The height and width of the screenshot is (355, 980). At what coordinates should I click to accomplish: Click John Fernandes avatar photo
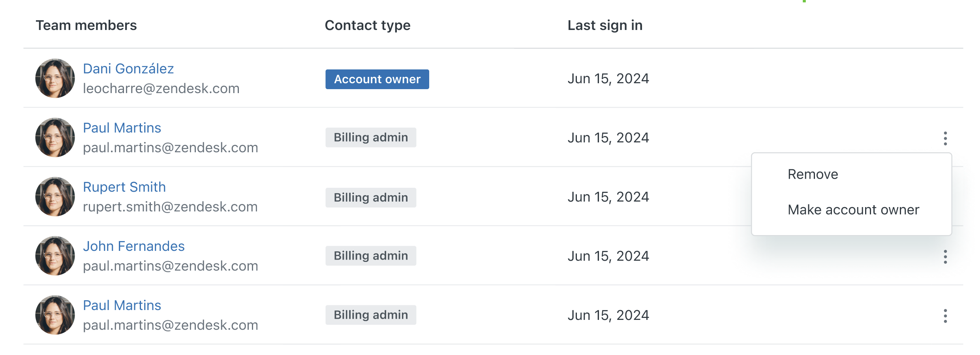click(55, 256)
